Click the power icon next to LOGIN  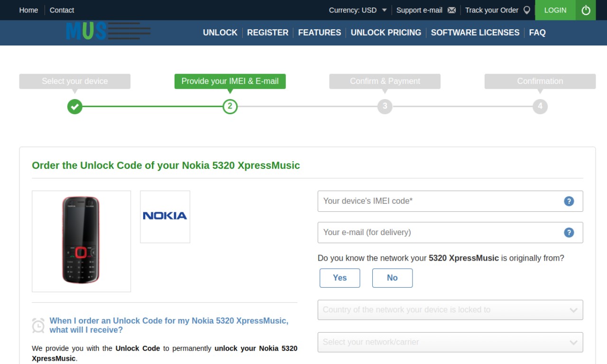586,10
